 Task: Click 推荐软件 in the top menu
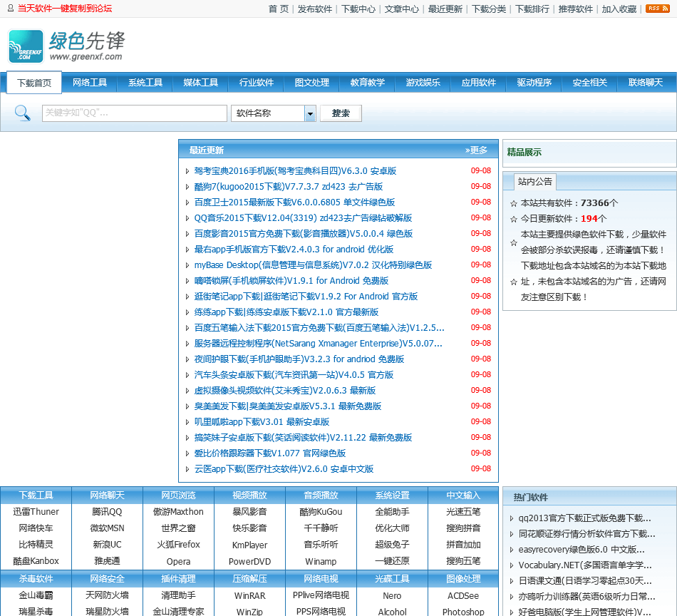[576, 9]
